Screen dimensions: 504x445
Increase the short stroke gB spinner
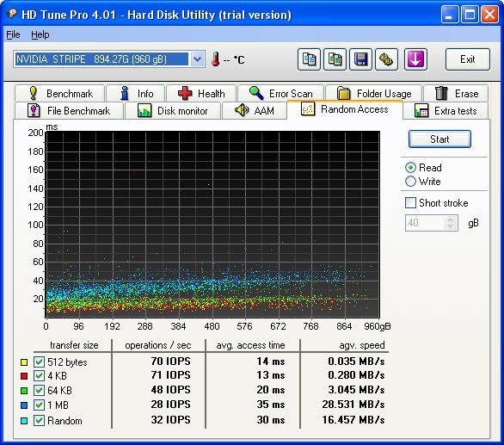point(450,219)
